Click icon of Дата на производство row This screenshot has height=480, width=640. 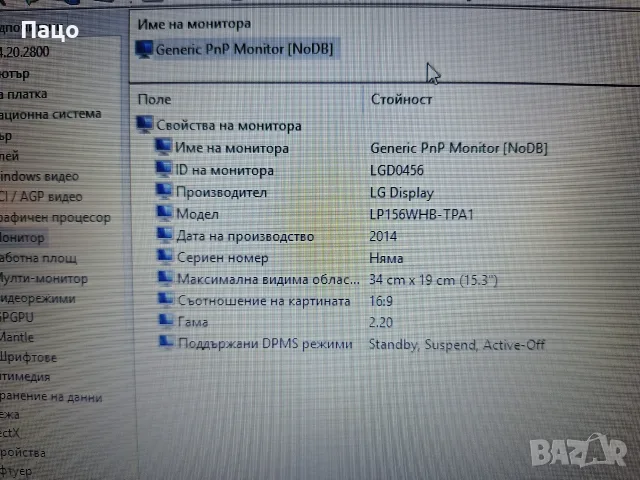pyautogui.click(x=165, y=235)
